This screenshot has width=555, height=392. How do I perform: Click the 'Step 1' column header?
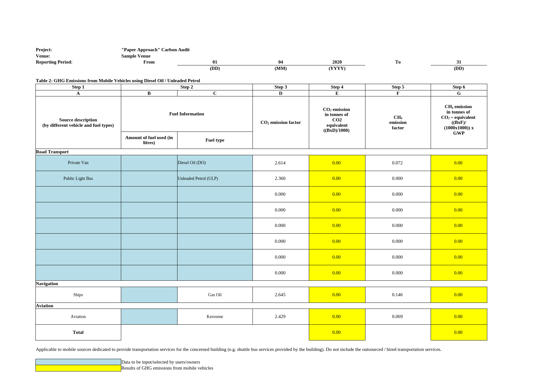tap(78, 87)
